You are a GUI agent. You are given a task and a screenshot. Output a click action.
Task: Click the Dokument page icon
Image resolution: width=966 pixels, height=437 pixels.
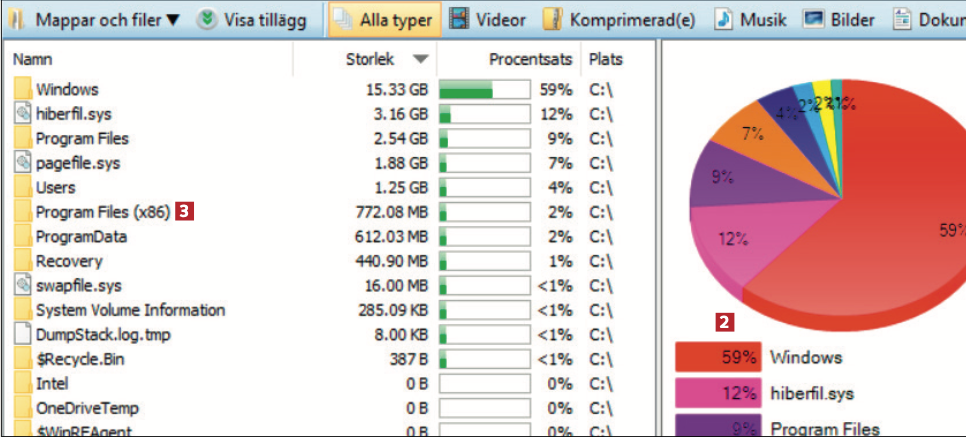pos(902,20)
